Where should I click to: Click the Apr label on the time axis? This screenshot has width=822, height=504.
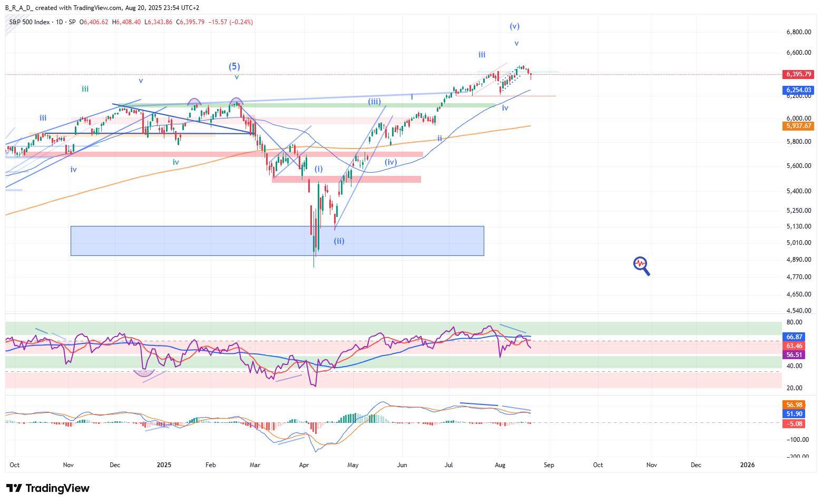[304, 465]
